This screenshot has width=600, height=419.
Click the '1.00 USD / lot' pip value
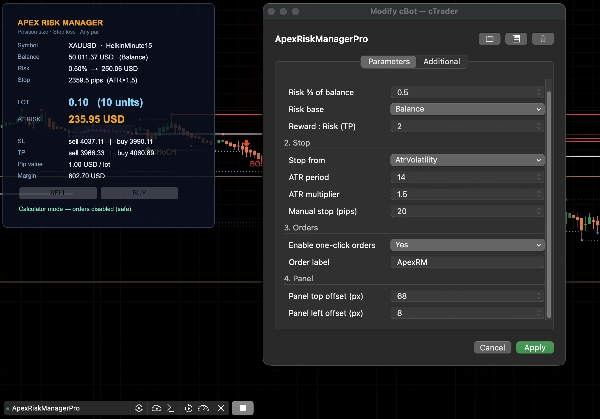(x=89, y=165)
